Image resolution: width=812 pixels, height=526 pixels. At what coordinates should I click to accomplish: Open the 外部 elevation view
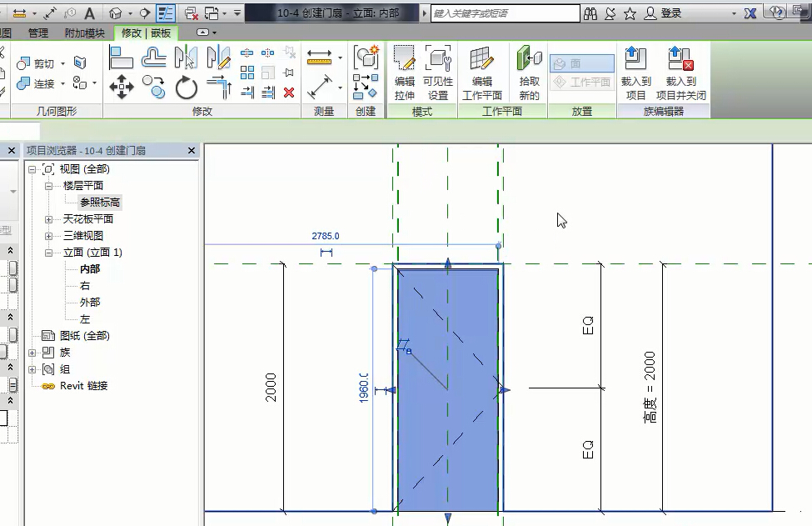(90, 303)
